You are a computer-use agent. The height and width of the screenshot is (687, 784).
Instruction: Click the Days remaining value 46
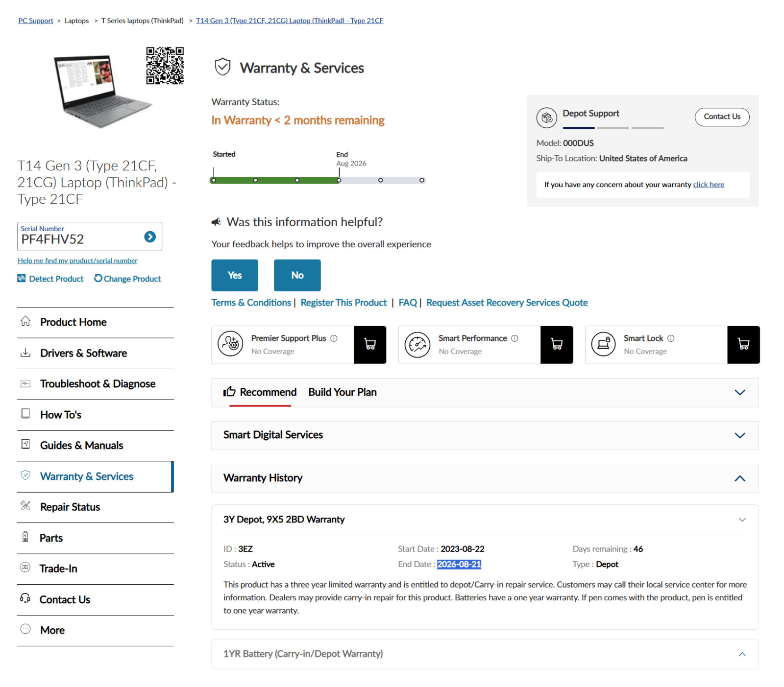click(638, 549)
